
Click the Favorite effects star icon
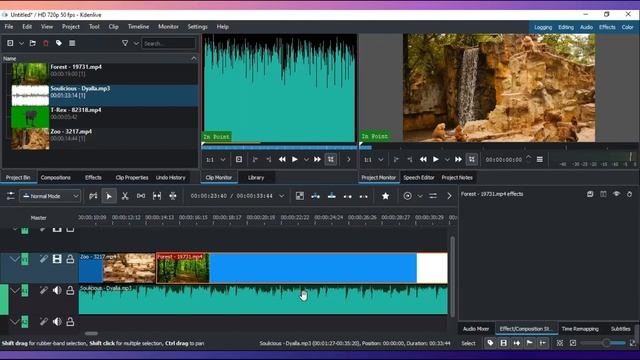pyautogui.click(x=385, y=196)
